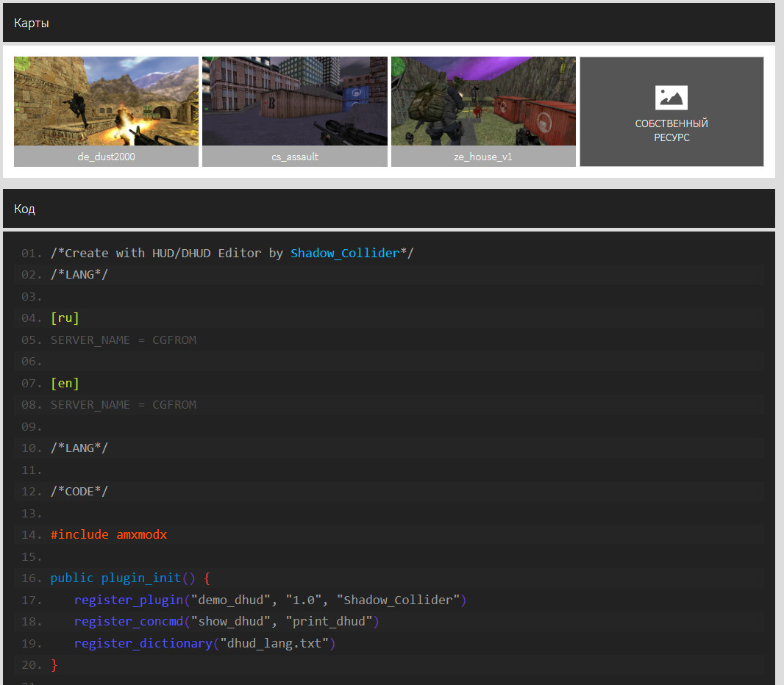Click the [en] language tag in code

pos(64,383)
